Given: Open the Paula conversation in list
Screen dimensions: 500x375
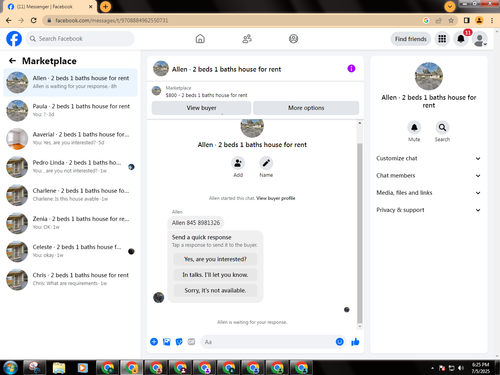Looking at the screenshot, I should click(70, 110).
